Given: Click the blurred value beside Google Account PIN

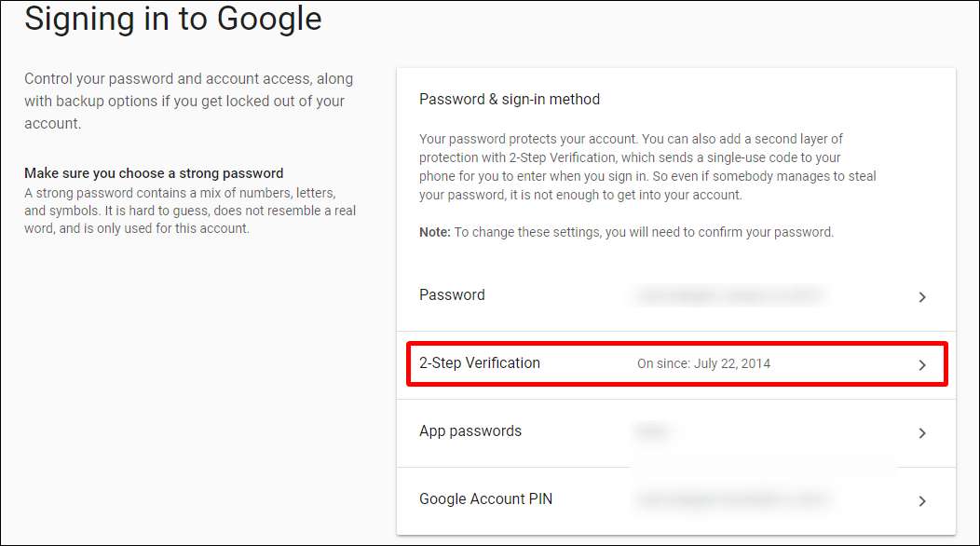Looking at the screenshot, I should pos(730,500).
